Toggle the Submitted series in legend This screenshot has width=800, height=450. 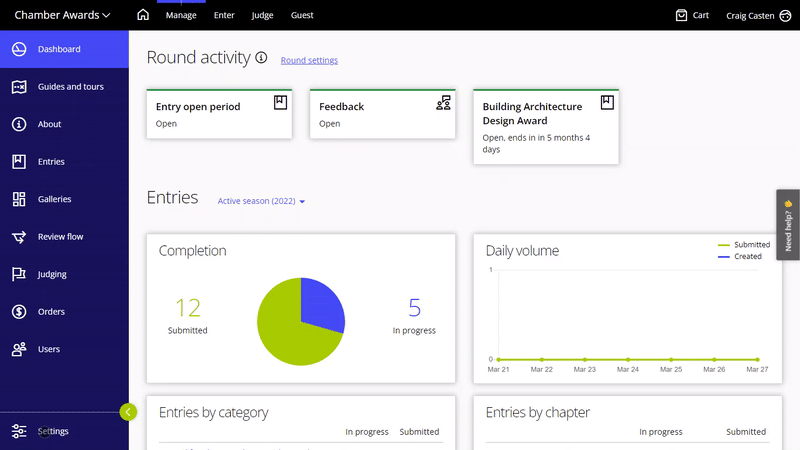(744, 244)
